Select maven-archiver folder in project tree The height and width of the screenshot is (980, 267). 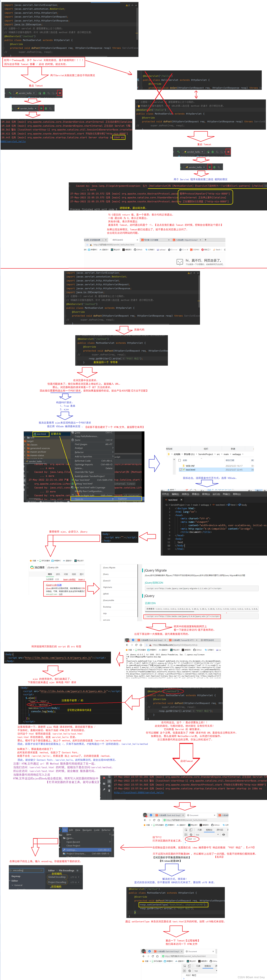click(36, 452)
